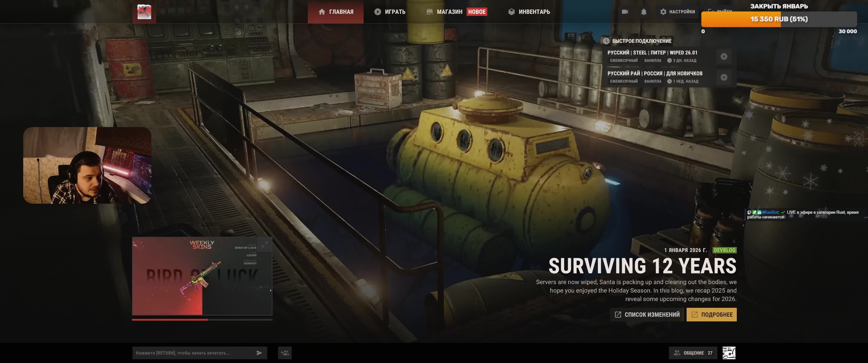Click the orange donation progress bar

coord(778,19)
